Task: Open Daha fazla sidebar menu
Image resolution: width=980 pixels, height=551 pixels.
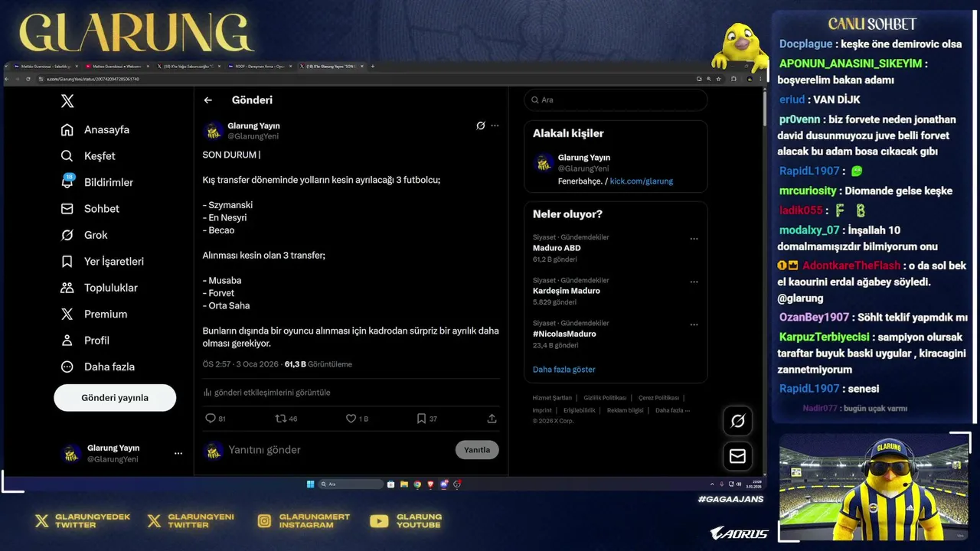Action: [97, 367]
